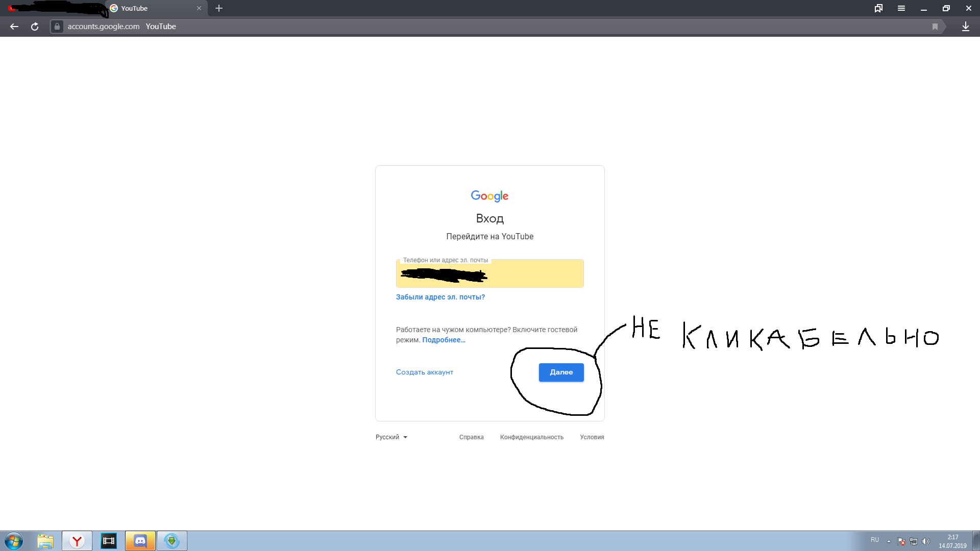Click the Далее button to proceed

click(x=560, y=372)
